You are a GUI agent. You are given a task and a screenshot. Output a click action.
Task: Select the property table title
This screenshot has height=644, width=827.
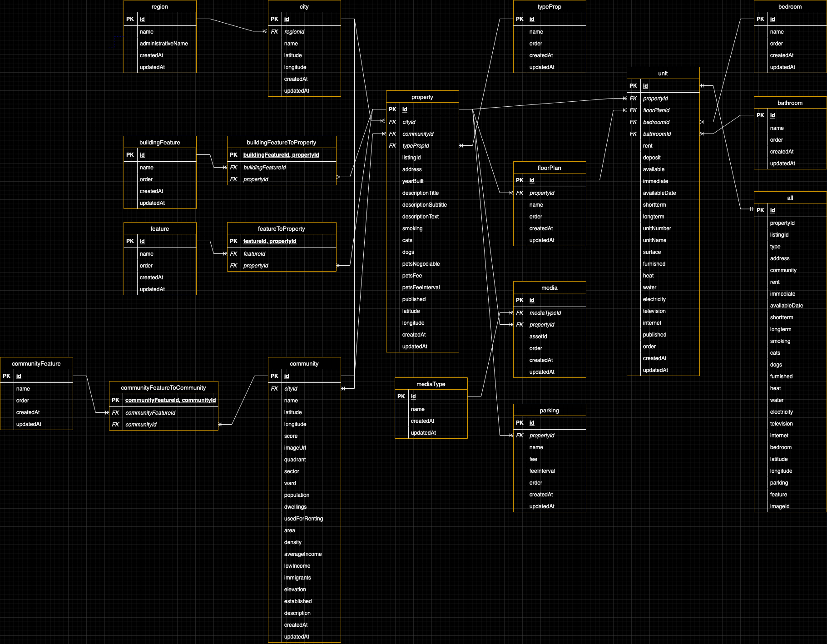pyautogui.click(x=422, y=97)
